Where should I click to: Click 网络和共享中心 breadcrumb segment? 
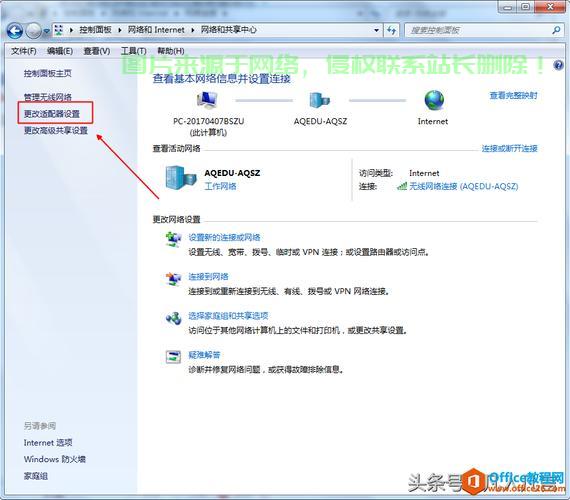pos(229,30)
